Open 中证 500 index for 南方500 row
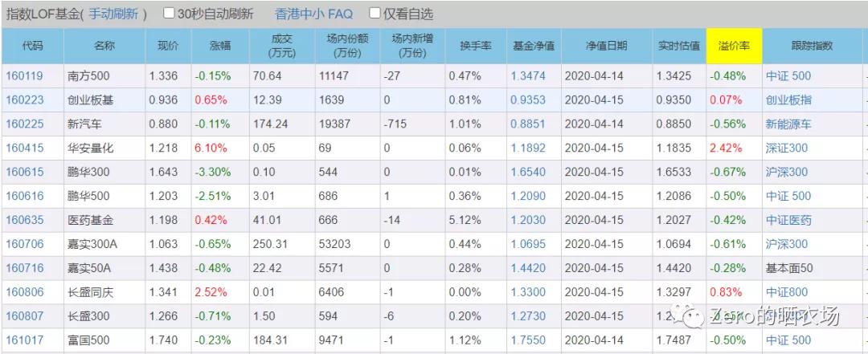868x354 pixels. 788,75
